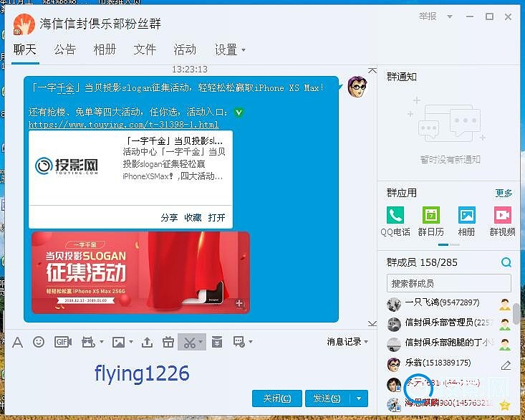
Task: Open 群视频 group video app
Action: point(503,215)
